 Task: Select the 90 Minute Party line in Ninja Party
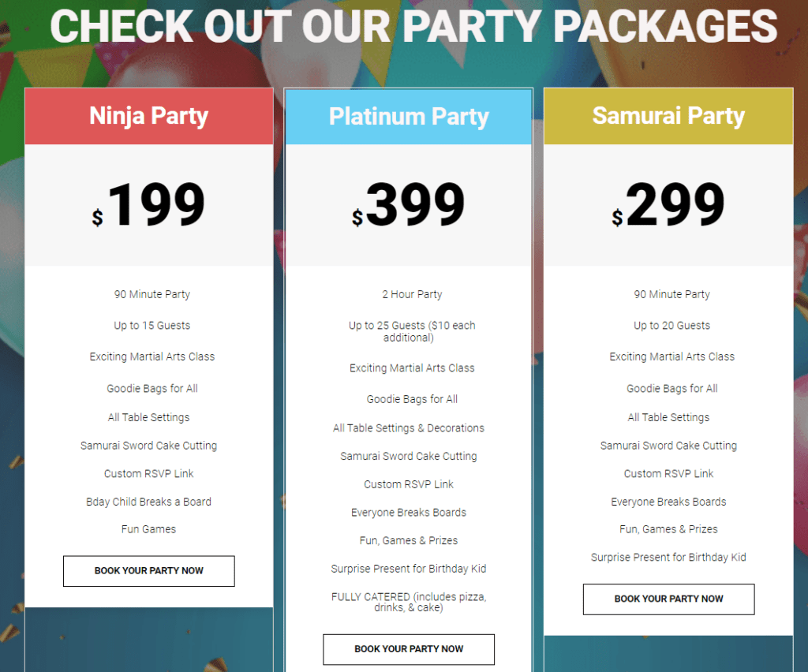pyautogui.click(x=151, y=293)
